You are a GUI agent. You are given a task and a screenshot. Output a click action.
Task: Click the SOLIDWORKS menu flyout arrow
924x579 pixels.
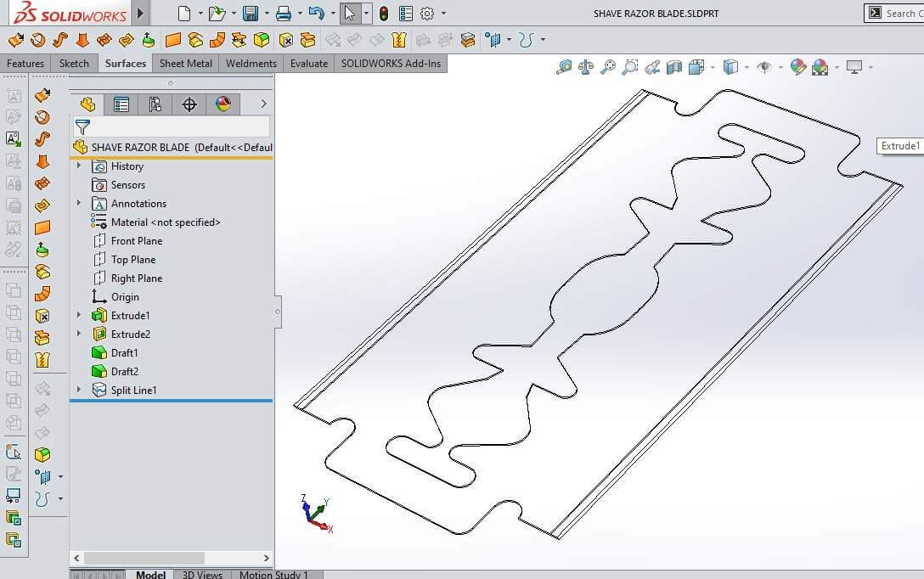pos(141,14)
